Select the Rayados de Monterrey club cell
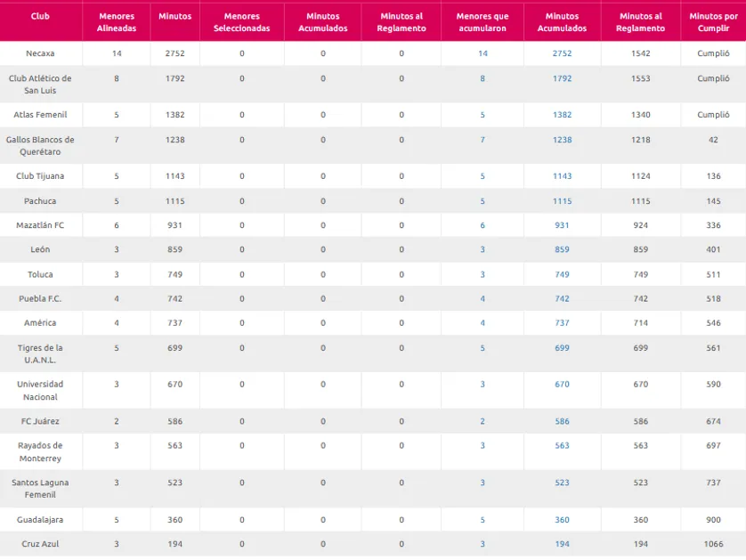The image size is (746, 560). click(40, 452)
